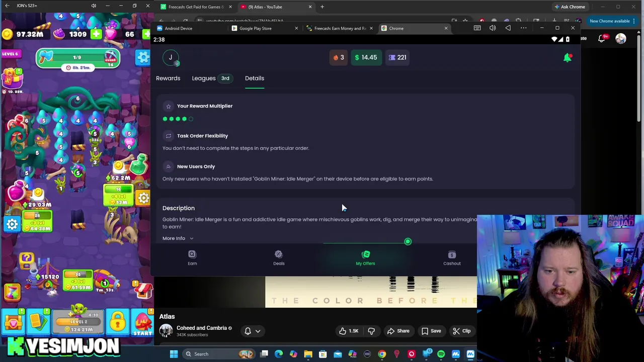
Task: Open settings gear at top right of game
Action: [143, 57]
